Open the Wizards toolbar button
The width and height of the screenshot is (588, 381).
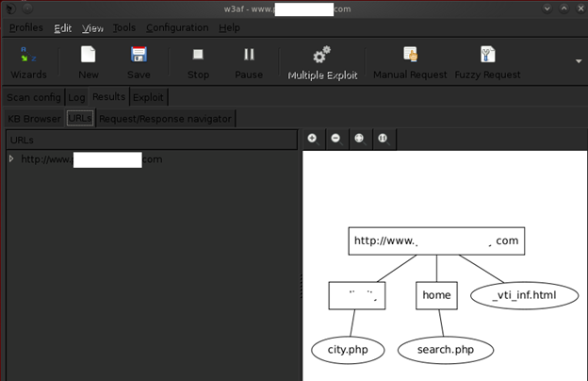28,62
